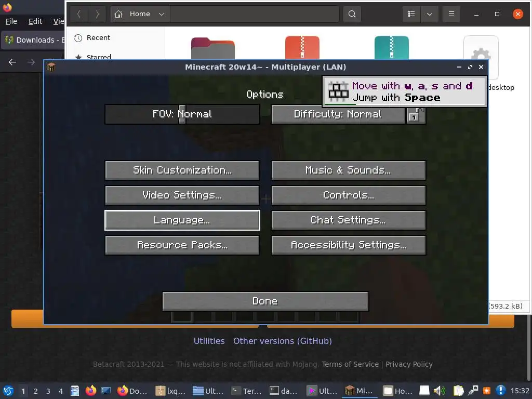
Task: Click the difficulty lock icon
Action: pyautogui.click(x=416, y=115)
